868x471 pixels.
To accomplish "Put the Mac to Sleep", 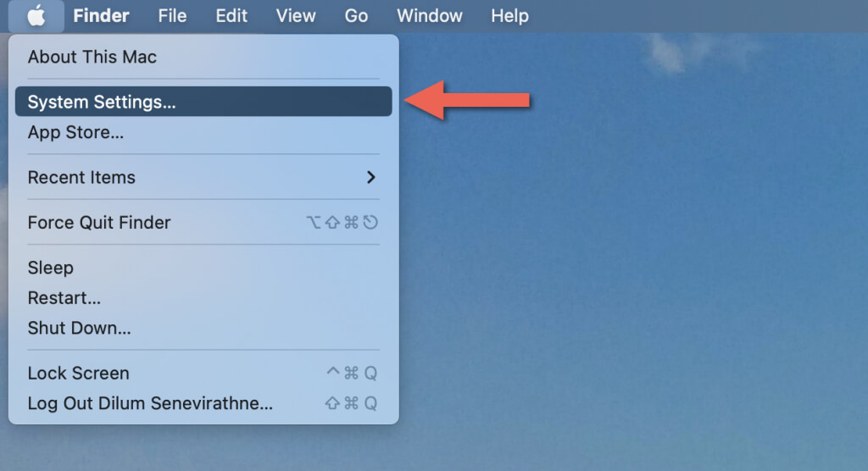I will [x=51, y=268].
